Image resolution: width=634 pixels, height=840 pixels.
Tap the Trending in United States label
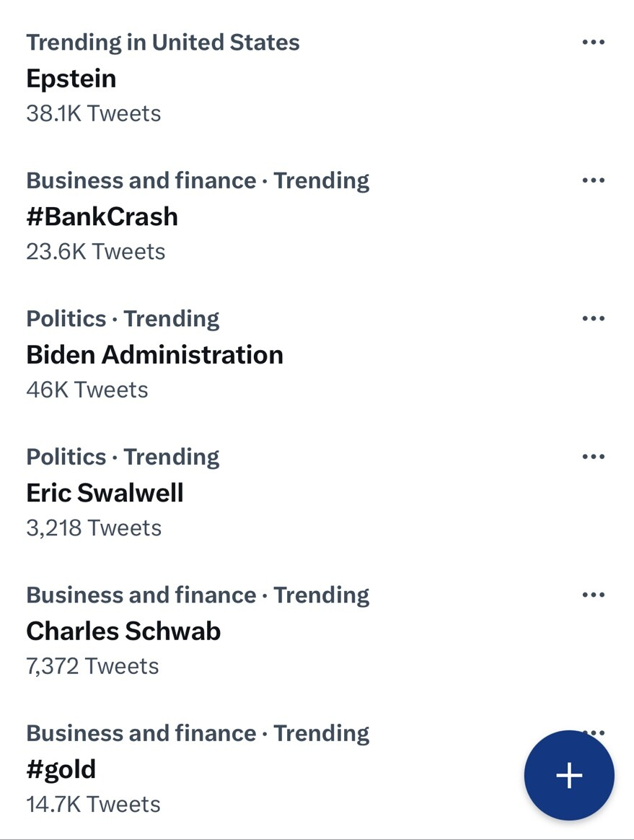pos(163,43)
